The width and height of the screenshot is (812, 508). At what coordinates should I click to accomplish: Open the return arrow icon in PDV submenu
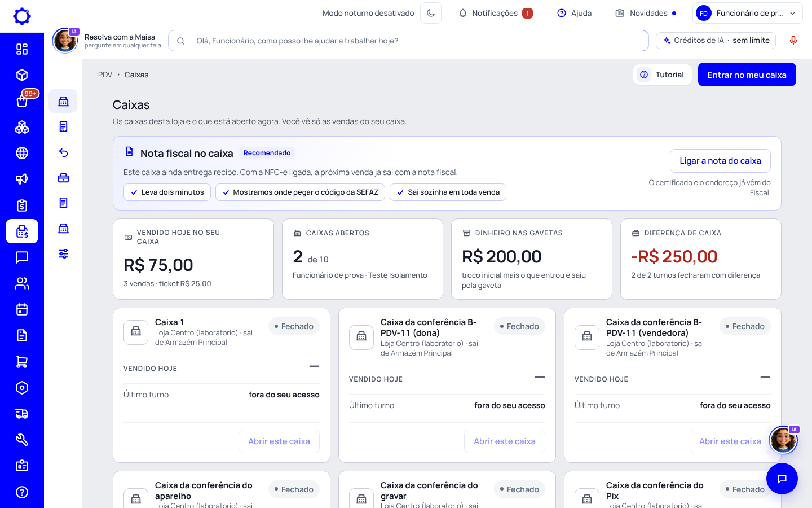click(63, 152)
